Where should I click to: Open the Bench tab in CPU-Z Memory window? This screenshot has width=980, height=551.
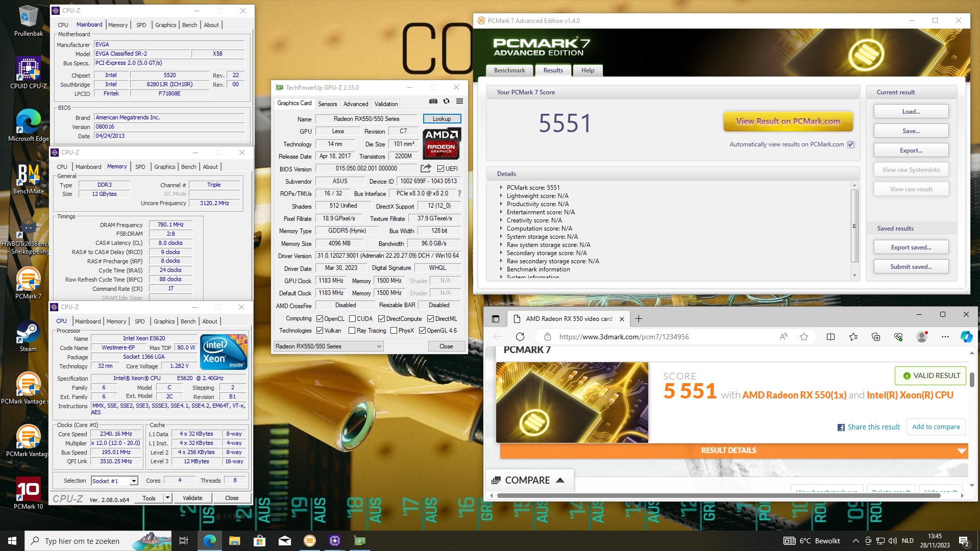(188, 167)
